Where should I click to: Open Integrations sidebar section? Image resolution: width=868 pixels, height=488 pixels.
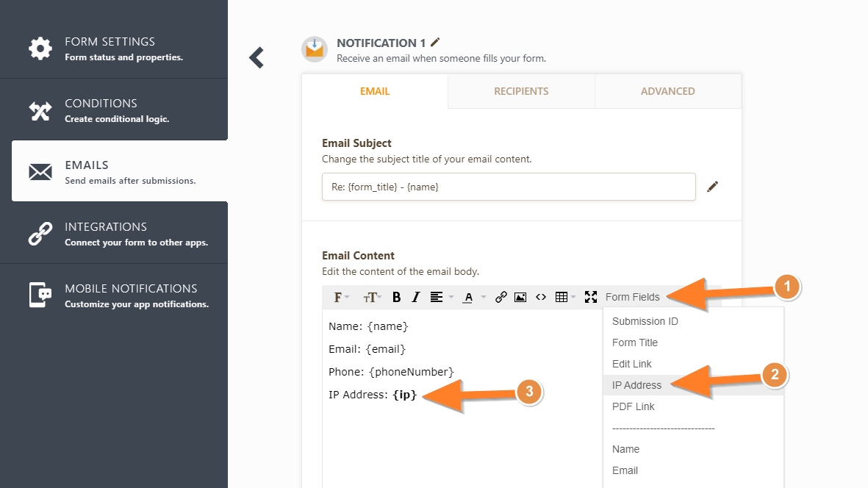click(114, 233)
